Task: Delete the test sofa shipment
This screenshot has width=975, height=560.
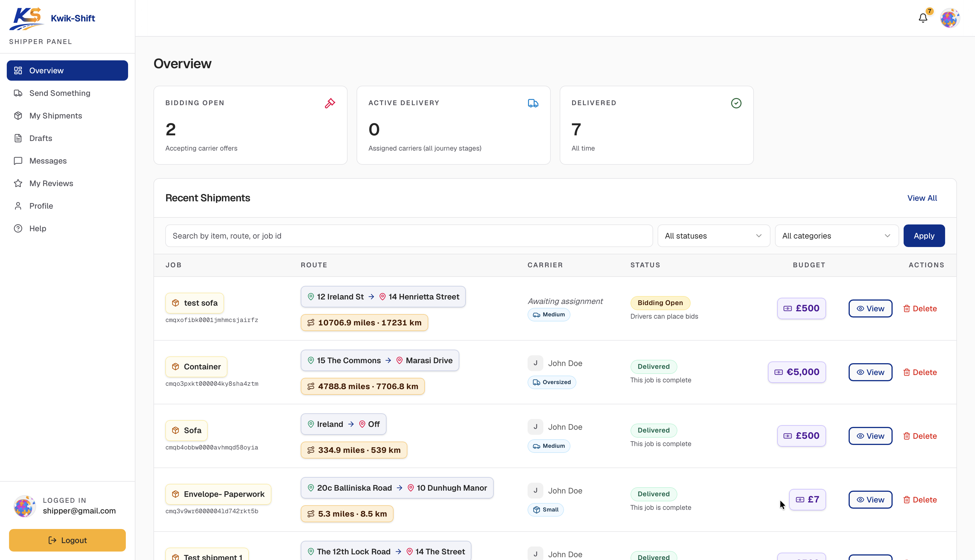Action: pos(920,308)
